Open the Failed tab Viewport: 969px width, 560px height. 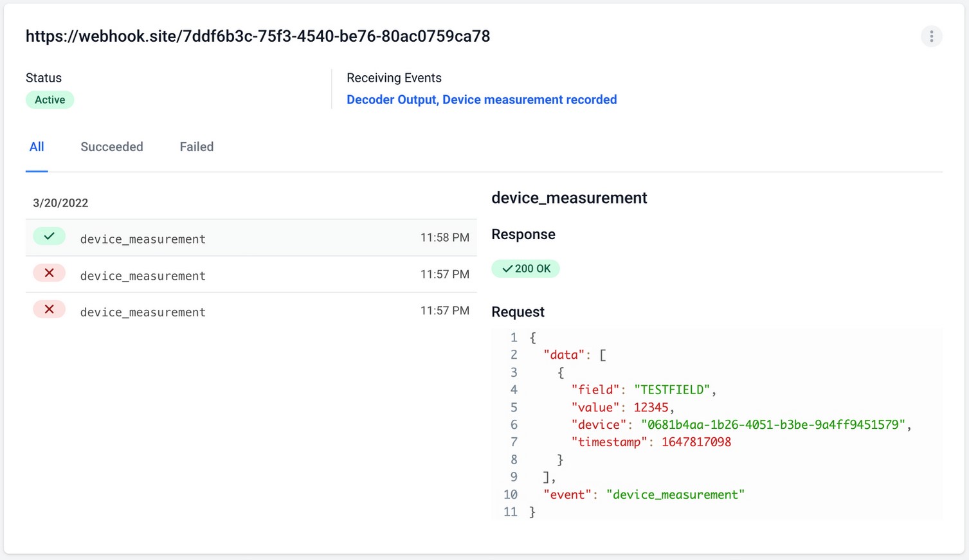pos(196,147)
